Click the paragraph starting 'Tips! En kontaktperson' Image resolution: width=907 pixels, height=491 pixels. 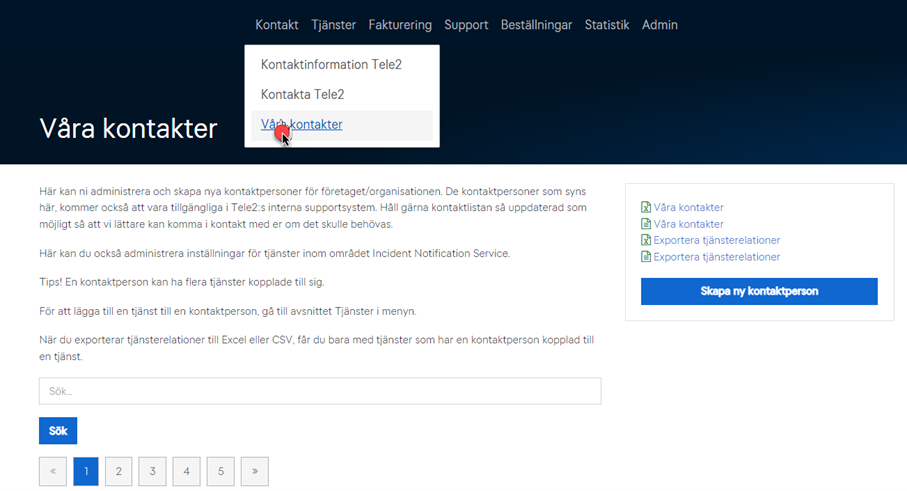(x=182, y=282)
